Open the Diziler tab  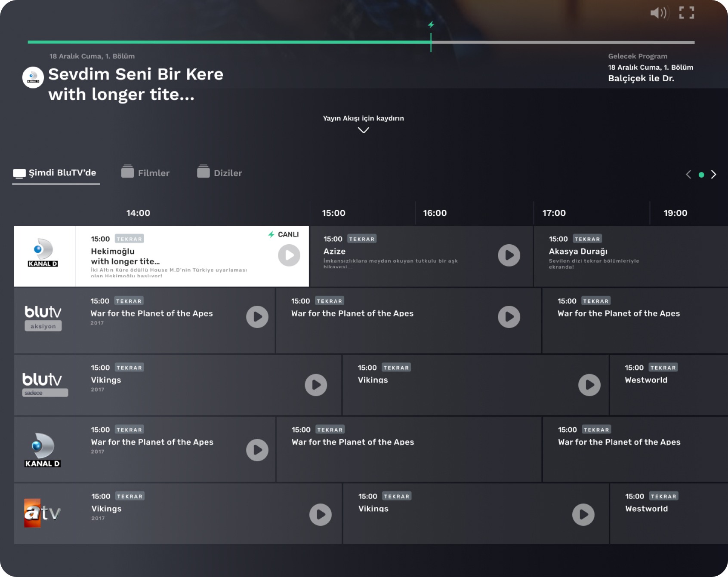coord(220,173)
